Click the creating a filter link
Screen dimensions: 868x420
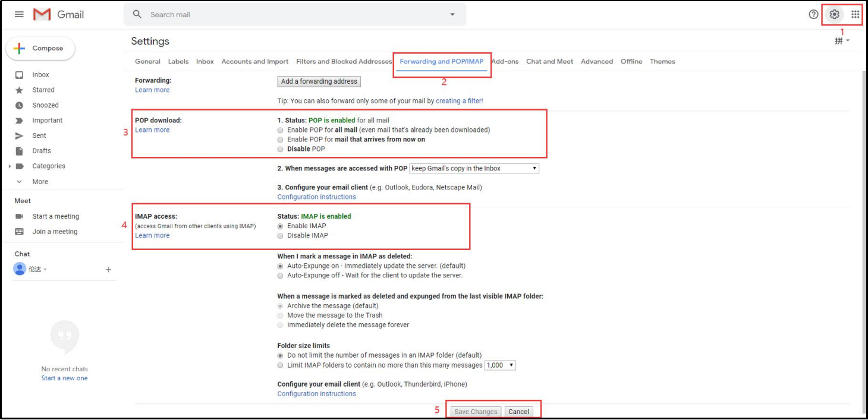point(459,101)
